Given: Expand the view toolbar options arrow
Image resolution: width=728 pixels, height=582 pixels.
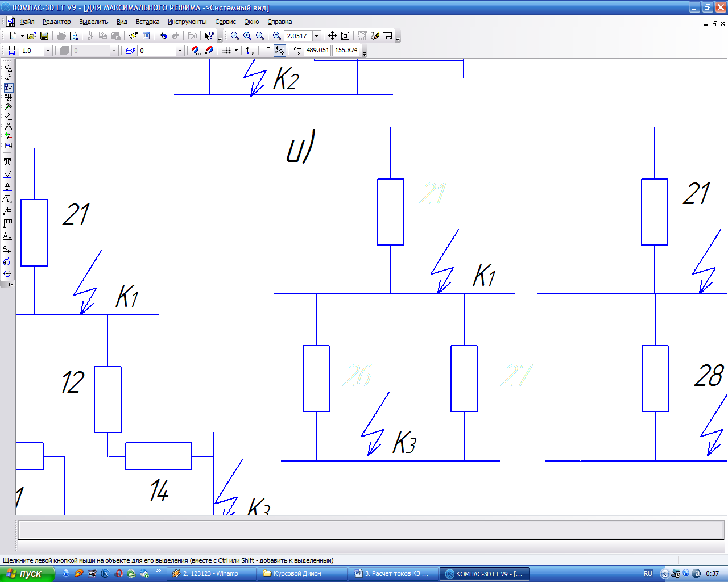Looking at the screenshot, I should pyautogui.click(x=398, y=38).
